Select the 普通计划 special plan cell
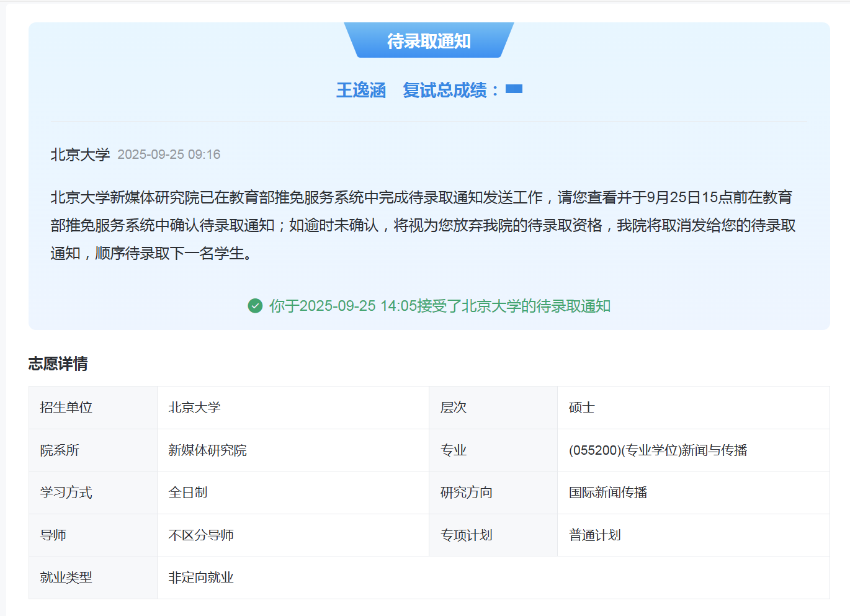 coord(594,535)
